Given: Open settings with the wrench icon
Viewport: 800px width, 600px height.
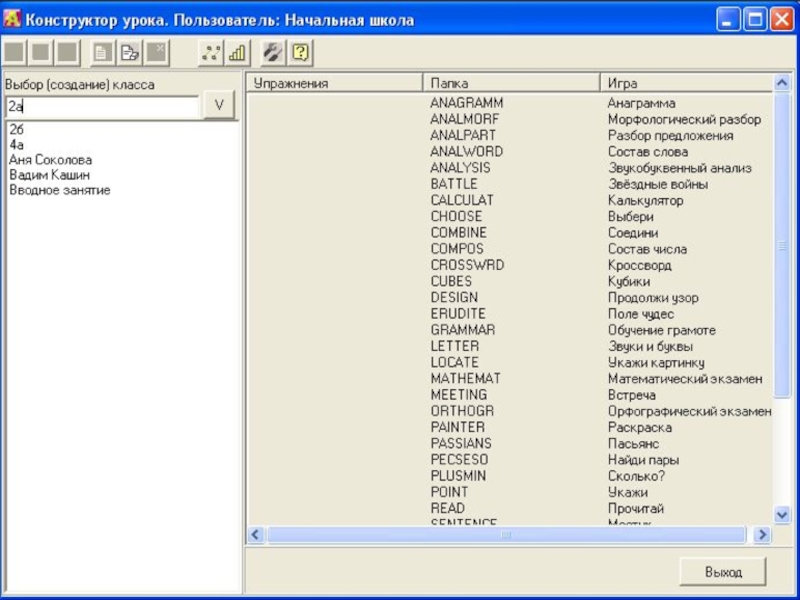Looking at the screenshot, I should 272,53.
